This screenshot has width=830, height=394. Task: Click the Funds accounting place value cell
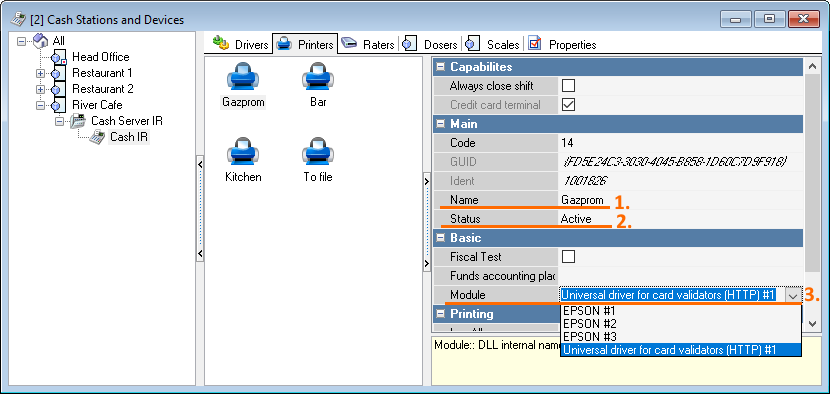point(680,276)
